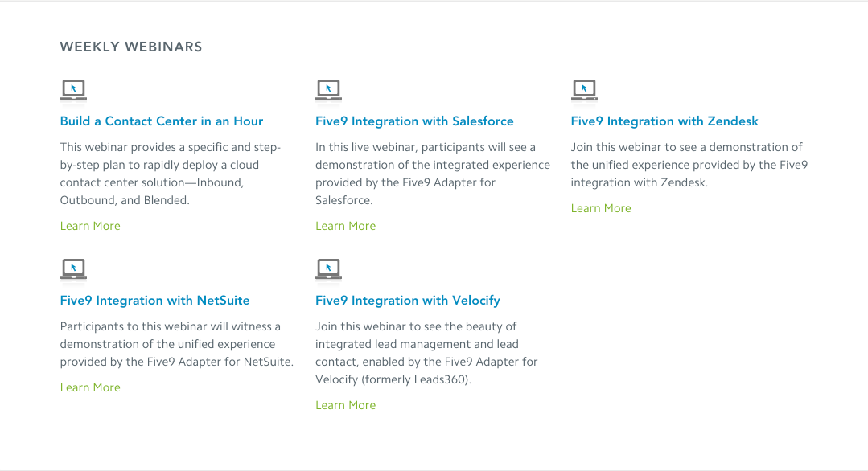Open the Five9 Integration with Salesforce title
This screenshot has height=471, width=868.
(x=414, y=121)
